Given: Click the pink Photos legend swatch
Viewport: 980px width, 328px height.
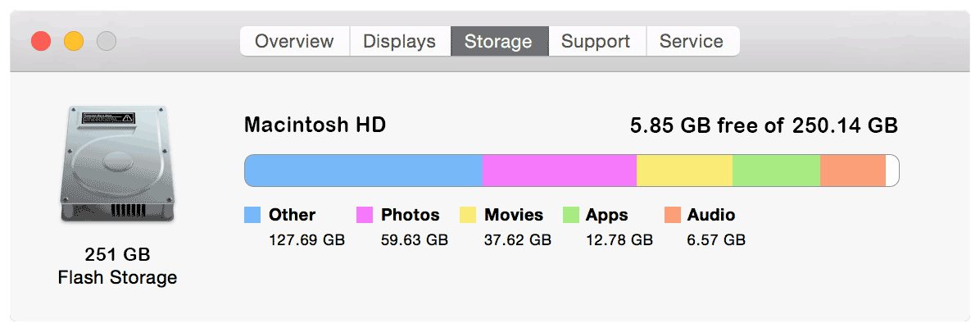Looking at the screenshot, I should (x=365, y=216).
